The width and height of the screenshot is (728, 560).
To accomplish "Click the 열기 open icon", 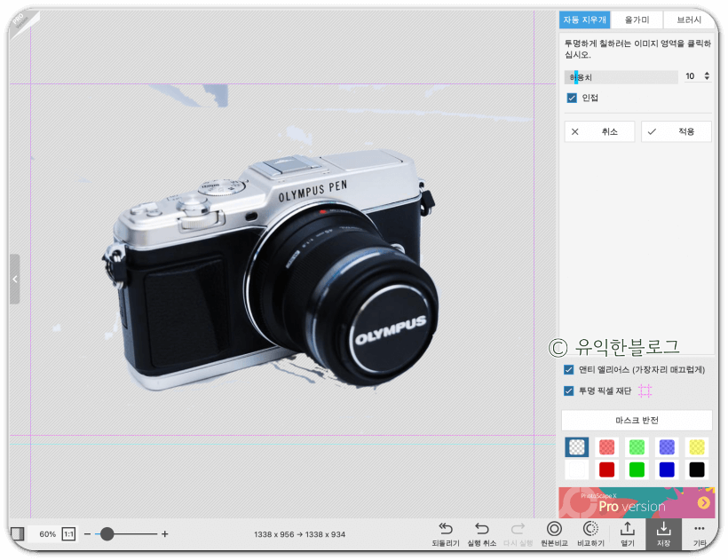I will coord(628,534).
